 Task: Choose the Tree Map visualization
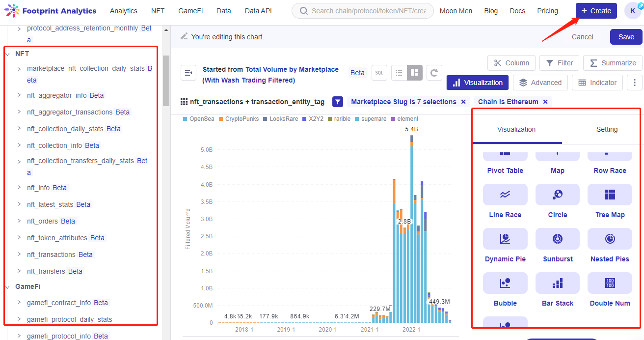pyautogui.click(x=610, y=195)
